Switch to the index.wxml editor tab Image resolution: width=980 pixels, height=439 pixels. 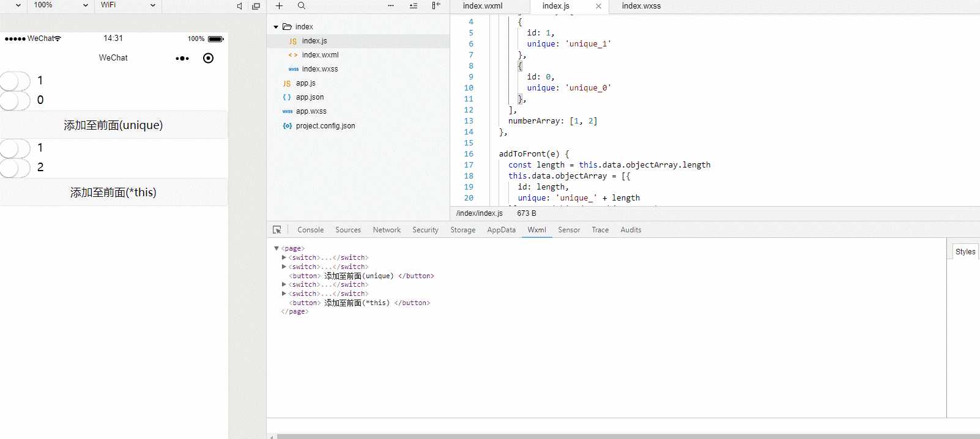483,6
